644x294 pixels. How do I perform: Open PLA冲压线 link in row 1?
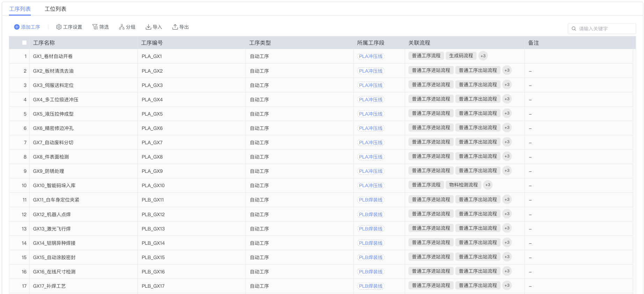pyautogui.click(x=371, y=56)
